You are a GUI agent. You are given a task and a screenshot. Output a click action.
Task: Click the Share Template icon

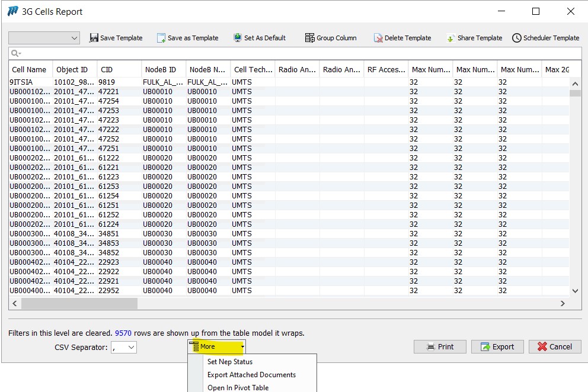pyautogui.click(x=451, y=38)
